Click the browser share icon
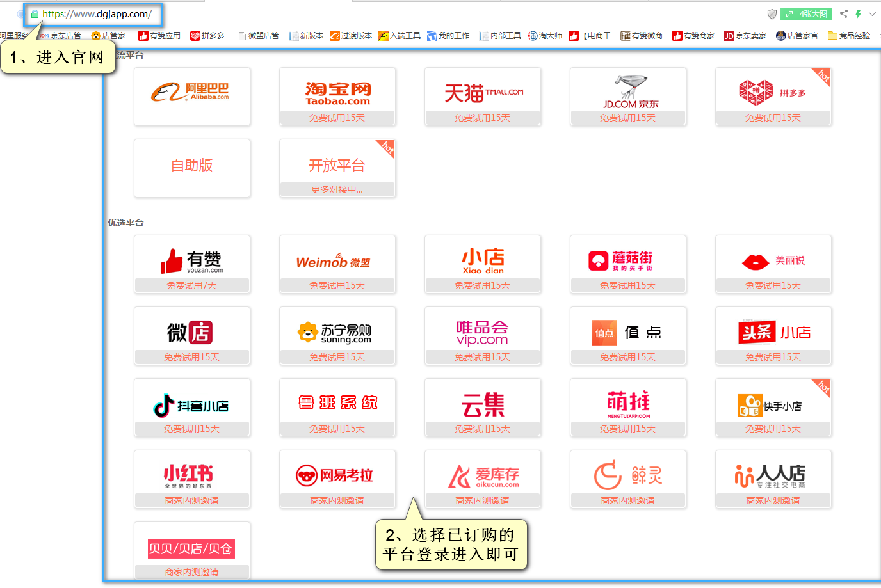This screenshot has width=881, height=588. [x=844, y=14]
